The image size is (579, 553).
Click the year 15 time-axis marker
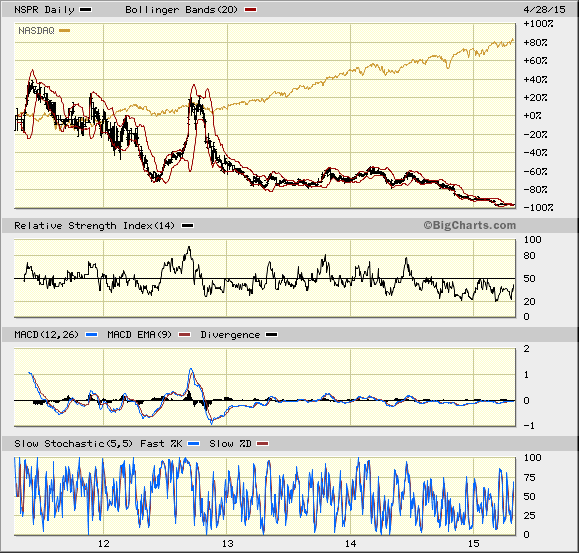pyautogui.click(x=474, y=543)
